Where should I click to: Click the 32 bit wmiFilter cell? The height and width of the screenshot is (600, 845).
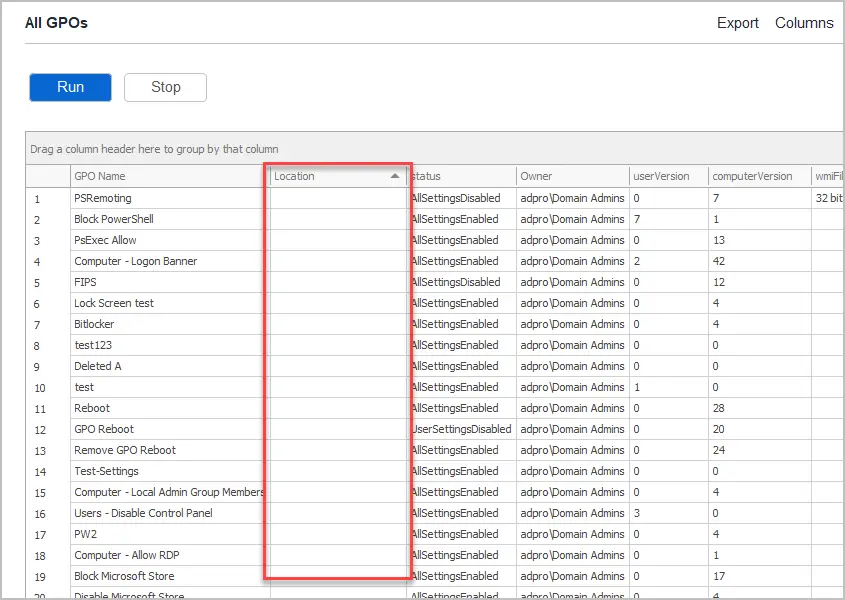point(829,198)
